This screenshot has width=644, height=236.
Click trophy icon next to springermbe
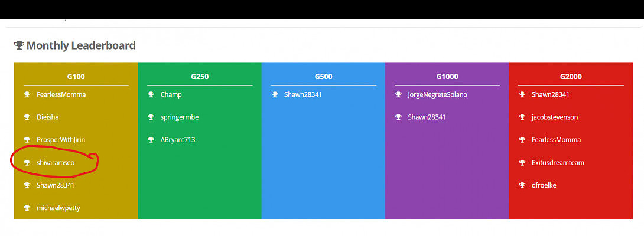tap(151, 117)
